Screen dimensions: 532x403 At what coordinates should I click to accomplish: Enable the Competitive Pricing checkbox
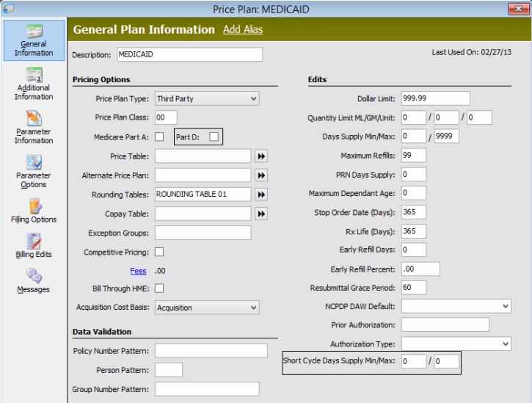(159, 252)
